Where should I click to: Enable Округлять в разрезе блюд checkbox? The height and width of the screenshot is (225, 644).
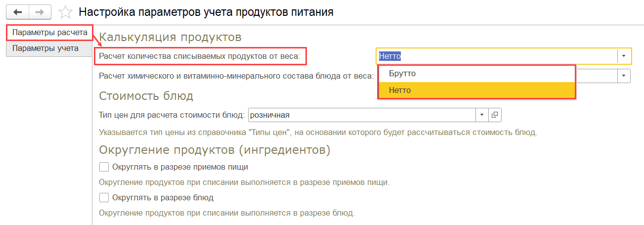point(104,198)
